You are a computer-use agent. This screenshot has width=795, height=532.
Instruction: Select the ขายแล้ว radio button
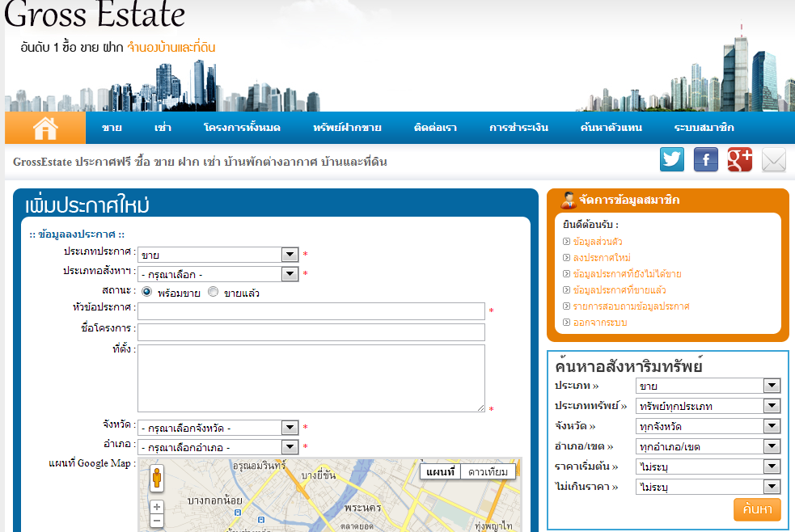[214, 292]
